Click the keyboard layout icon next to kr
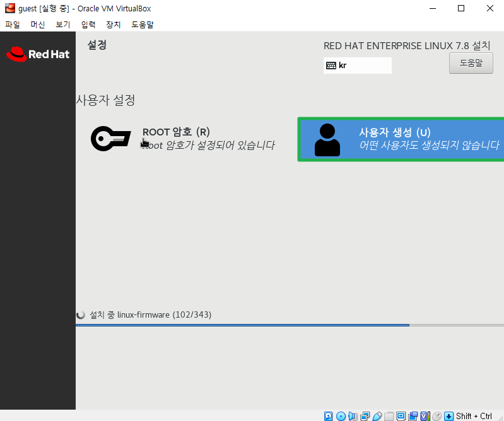Image resolution: width=504 pixels, height=421 pixels. [x=331, y=66]
